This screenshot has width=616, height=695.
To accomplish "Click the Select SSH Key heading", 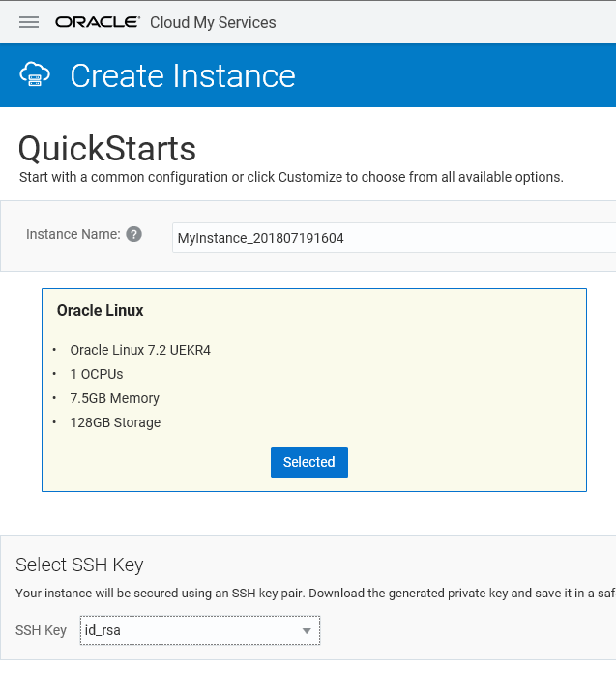I will coord(79,565).
